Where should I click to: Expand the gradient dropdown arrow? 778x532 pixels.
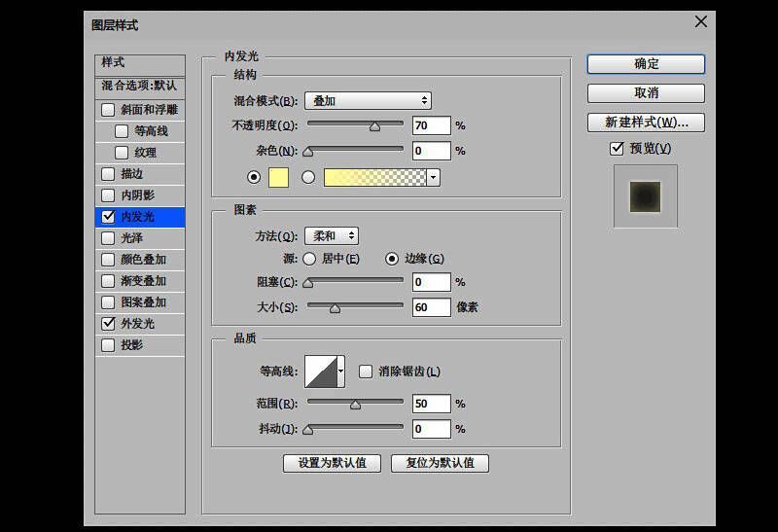tap(433, 177)
